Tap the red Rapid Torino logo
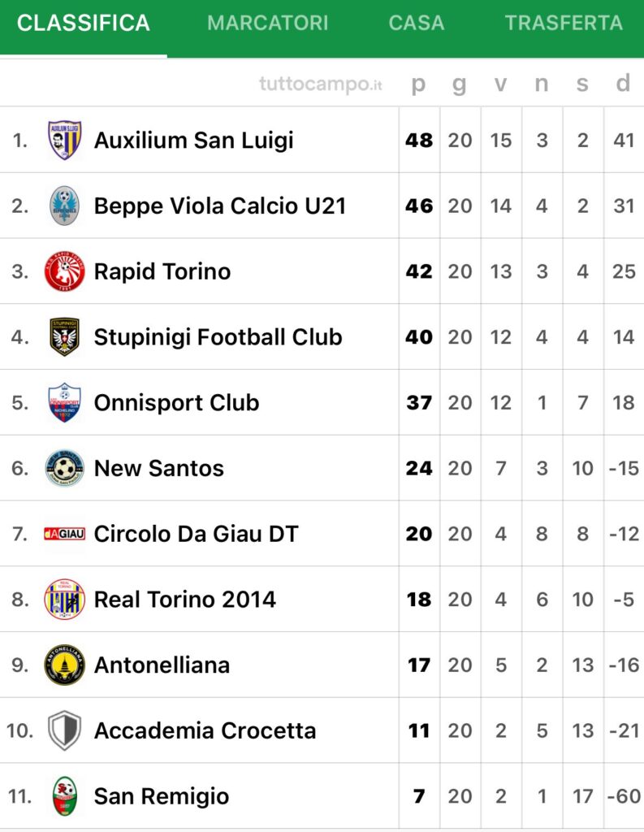This screenshot has height=832, width=644. 64,271
